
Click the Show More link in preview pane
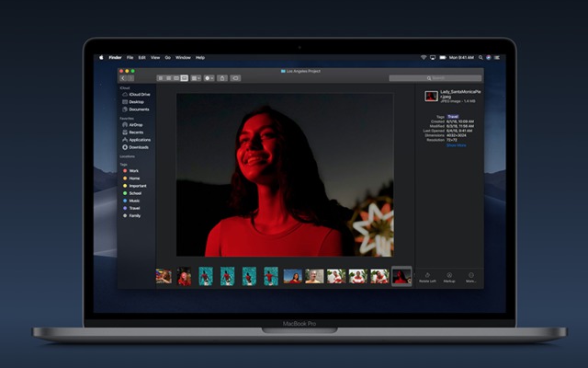pyautogui.click(x=456, y=145)
